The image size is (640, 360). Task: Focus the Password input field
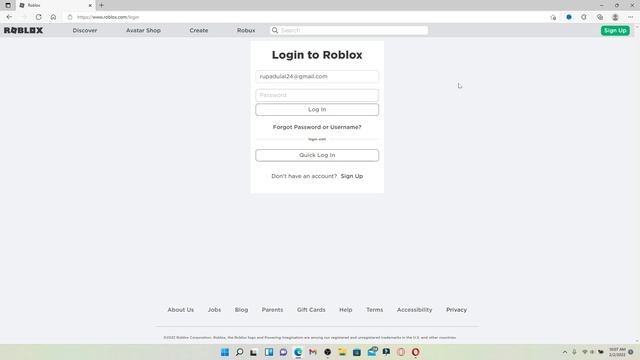coord(317,95)
